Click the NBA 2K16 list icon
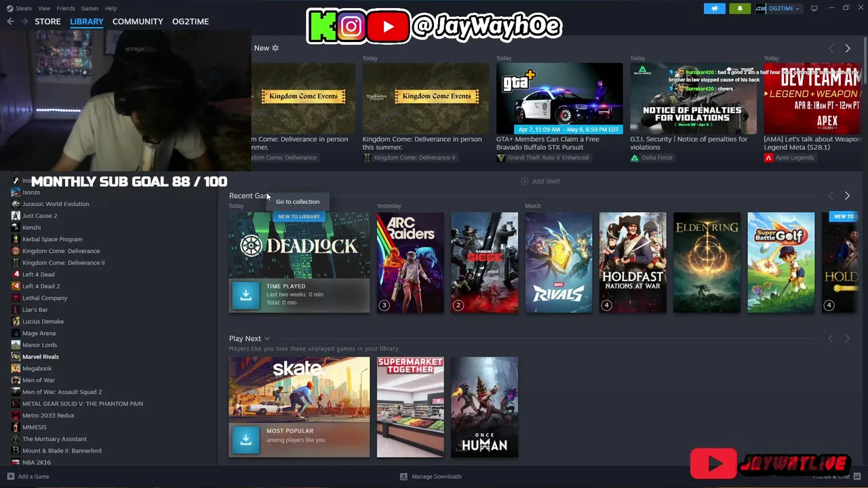The image size is (868, 488). point(16,462)
